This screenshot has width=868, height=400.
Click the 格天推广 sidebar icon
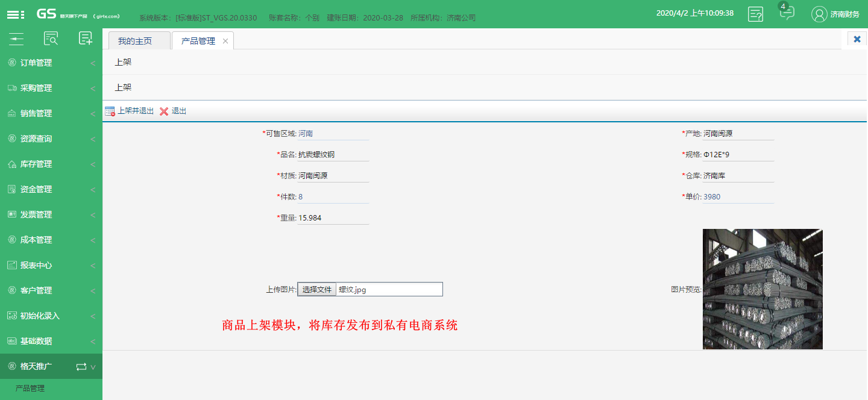(12, 366)
